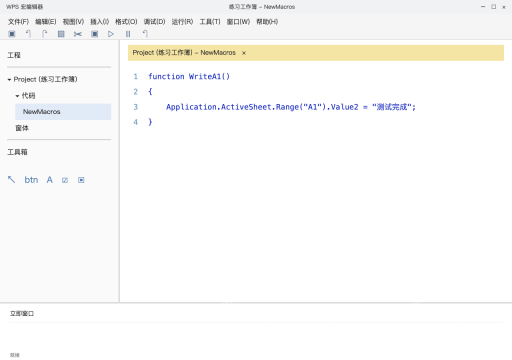This screenshot has width=512, height=360.
Task: Open the 格式(O) menu
Action: pos(126,22)
